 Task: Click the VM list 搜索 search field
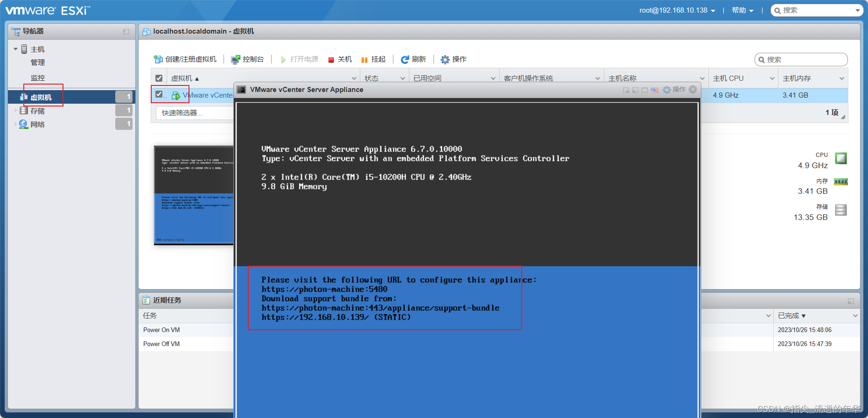click(x=801, y=60)
